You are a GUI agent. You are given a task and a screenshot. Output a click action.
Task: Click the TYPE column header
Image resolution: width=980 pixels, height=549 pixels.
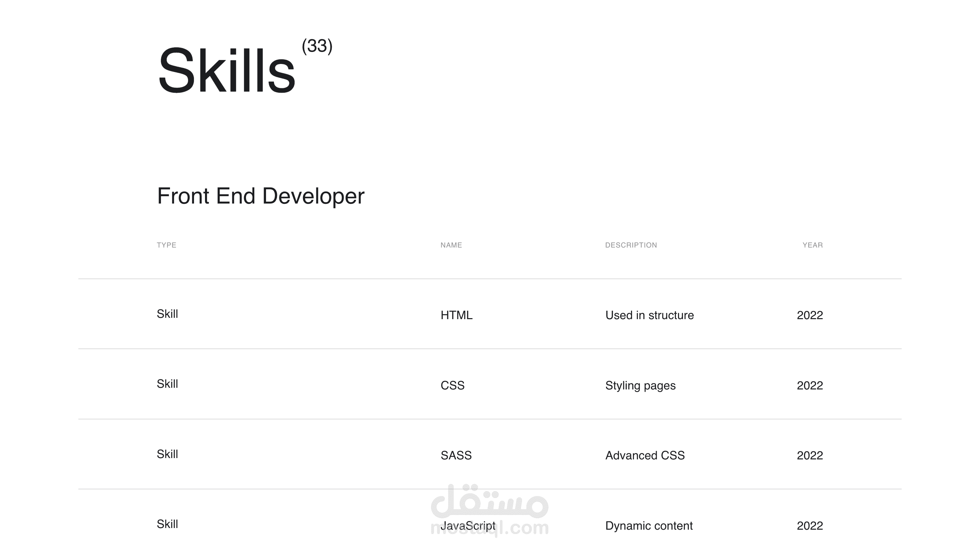point(166,245)
